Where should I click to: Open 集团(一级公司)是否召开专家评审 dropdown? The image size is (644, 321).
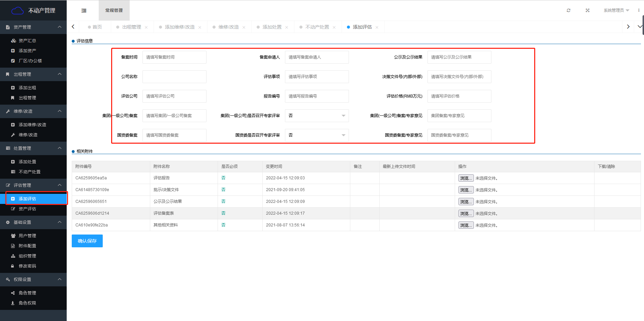(x=317, y=116)
